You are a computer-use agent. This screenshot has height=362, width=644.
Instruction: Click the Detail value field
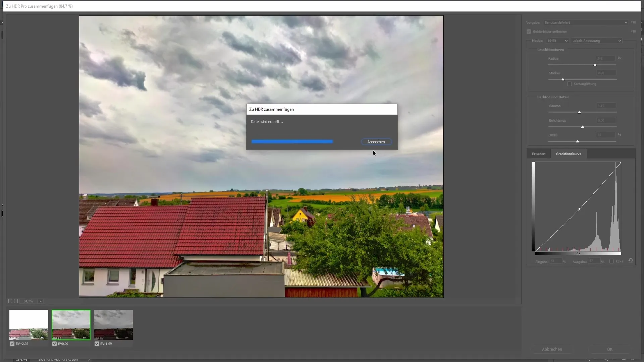click(x=606, y=135)
